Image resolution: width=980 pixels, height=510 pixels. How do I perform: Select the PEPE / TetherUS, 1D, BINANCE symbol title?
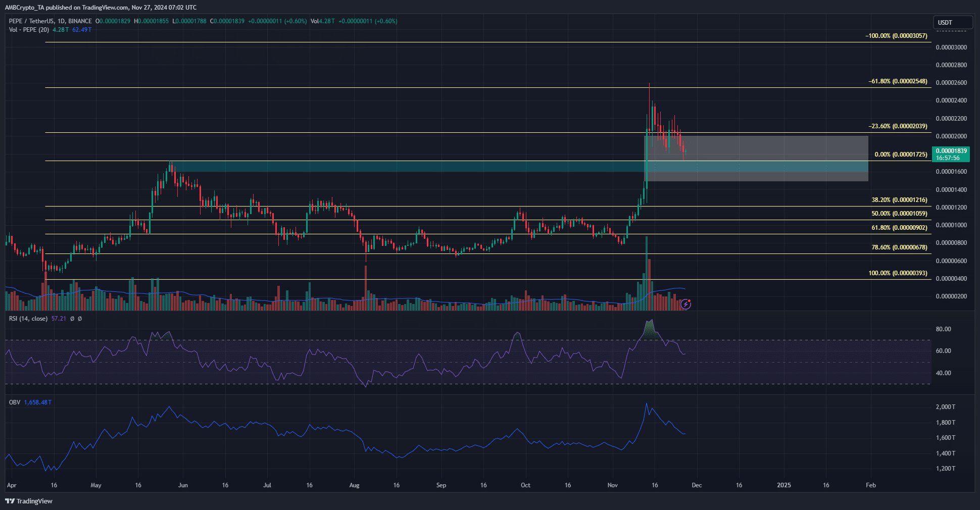pos(51,21)
